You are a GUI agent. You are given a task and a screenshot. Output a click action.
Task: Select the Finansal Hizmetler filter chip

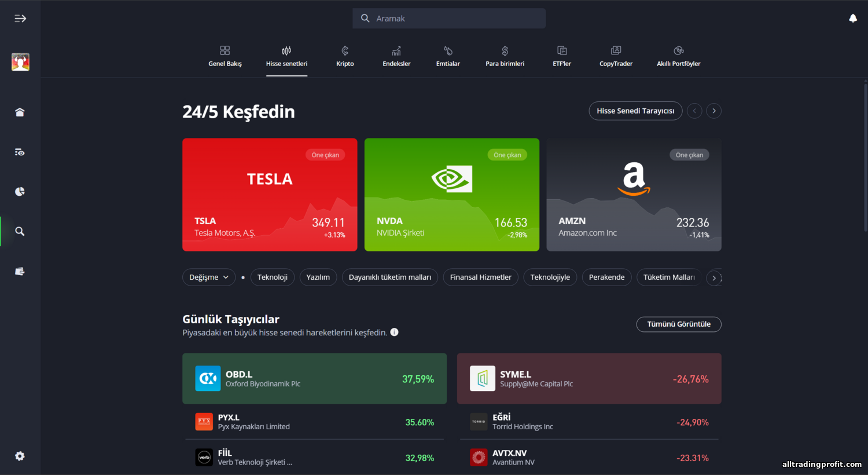(480, 277)
